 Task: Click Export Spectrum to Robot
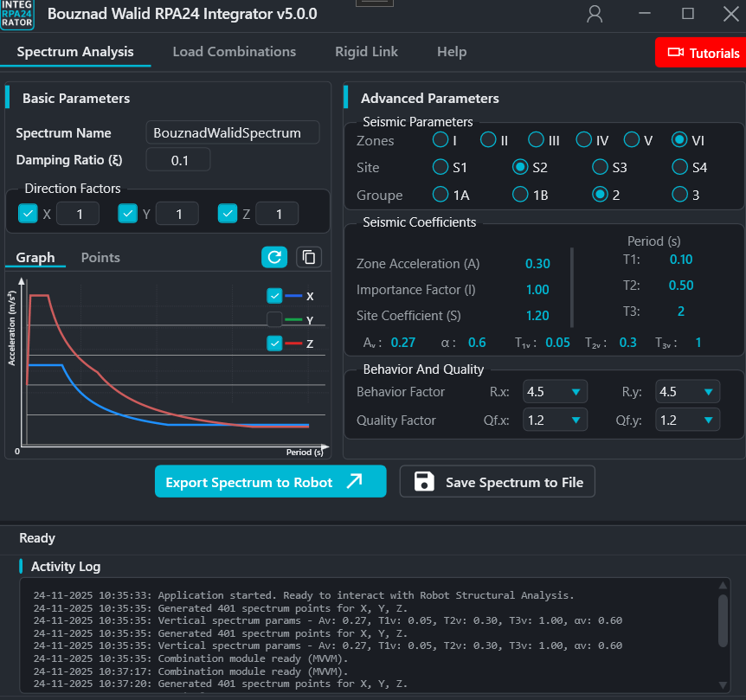(x=270, y=481)
